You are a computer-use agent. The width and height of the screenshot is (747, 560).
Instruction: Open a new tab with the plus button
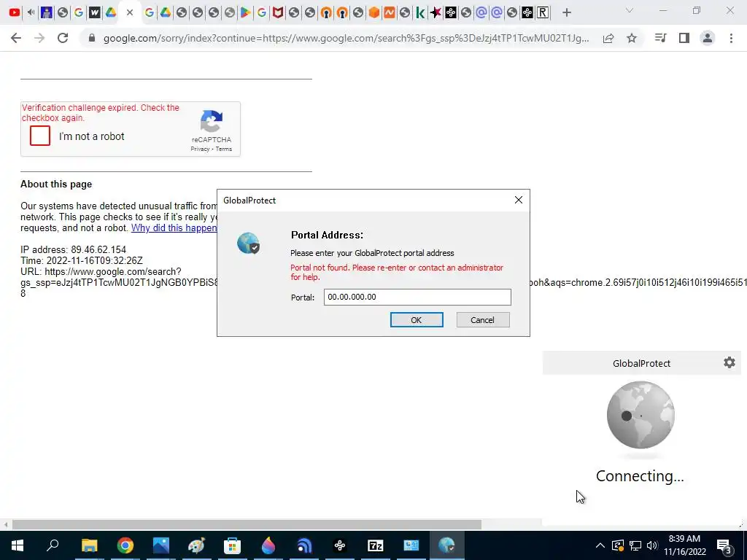point(566,13)
